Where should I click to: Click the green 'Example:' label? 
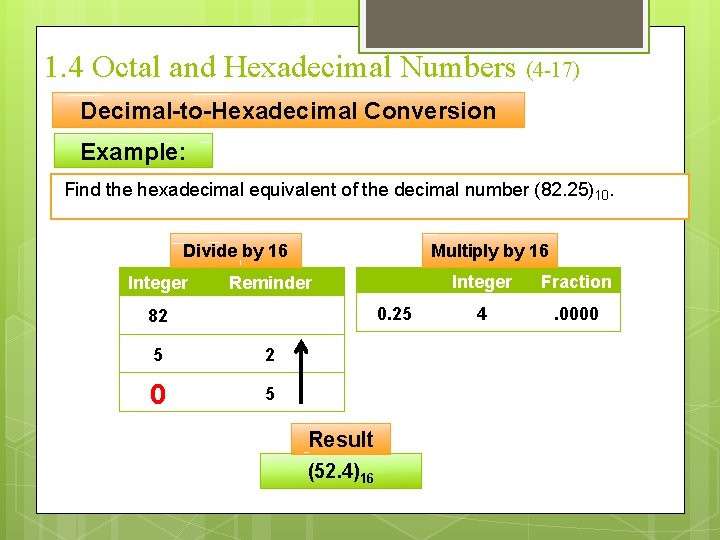click(133, 151)
